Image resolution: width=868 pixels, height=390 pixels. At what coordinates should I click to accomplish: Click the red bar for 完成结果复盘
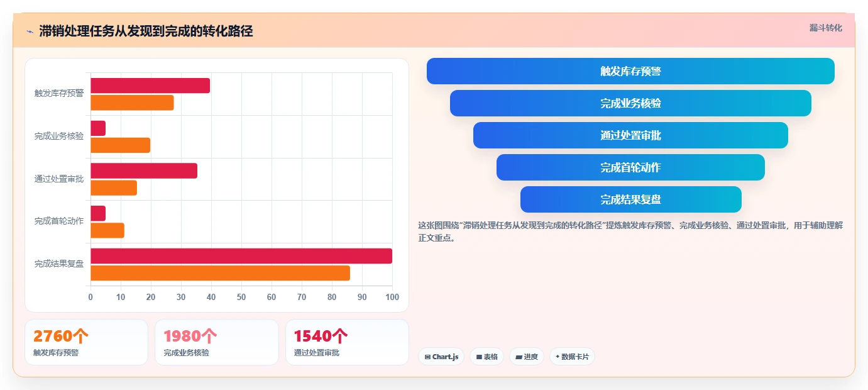click(x=241, y=256)
